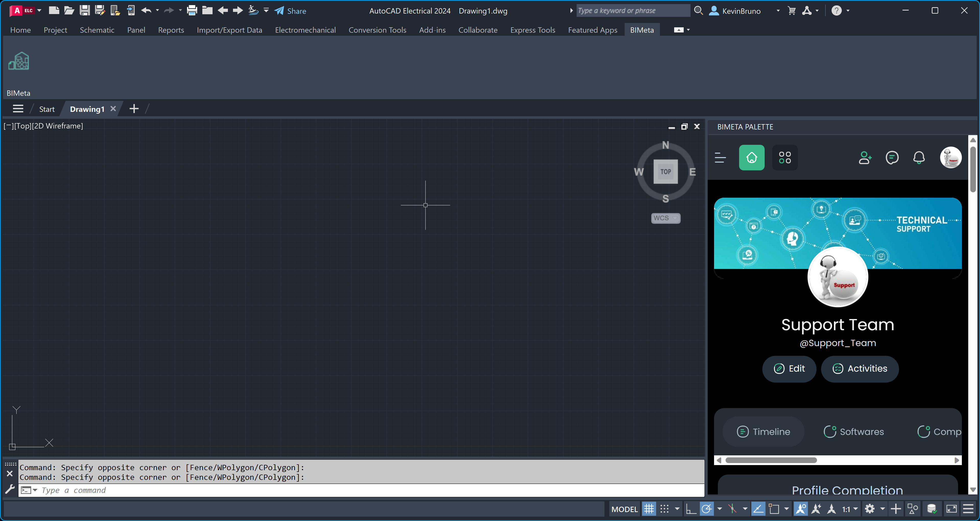
Task: Open a drawing file with the folder icon
Action: (x=69, y=11)
